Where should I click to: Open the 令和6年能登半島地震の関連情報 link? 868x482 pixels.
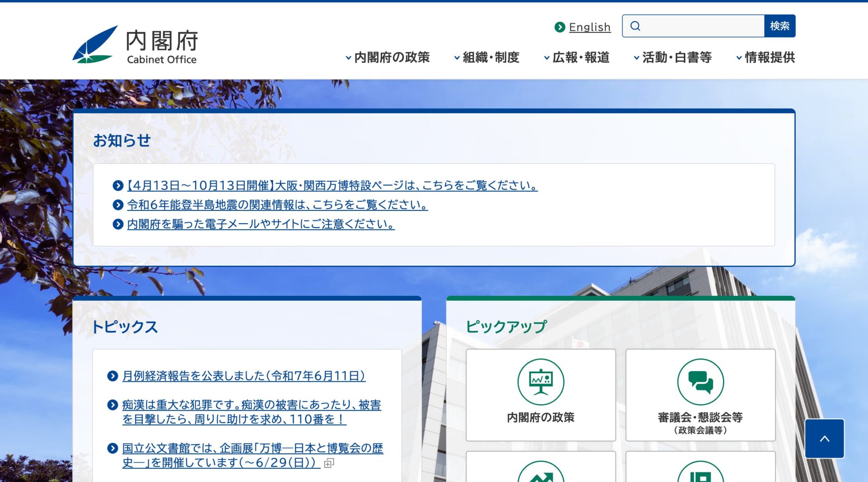point(278,205)
